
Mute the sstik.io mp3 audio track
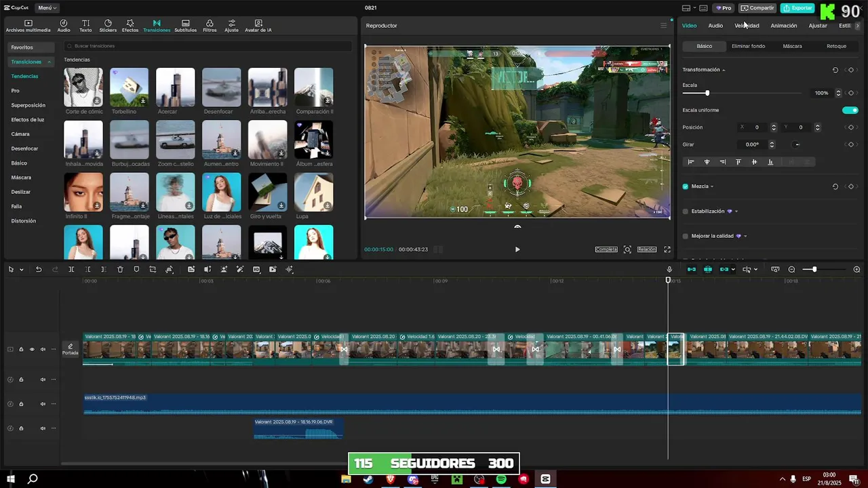pos(43,404)
